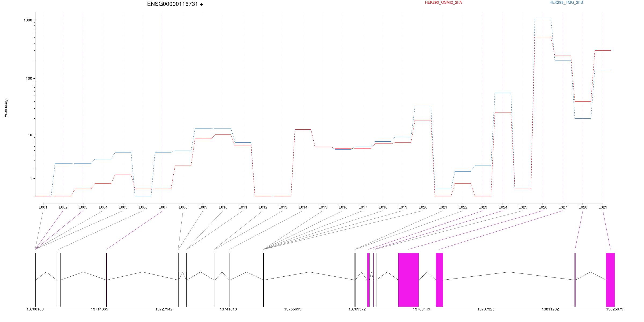This screenshot has width=644, height=322.
Task: Click exon label E018
Action: (x=383, y=207)
